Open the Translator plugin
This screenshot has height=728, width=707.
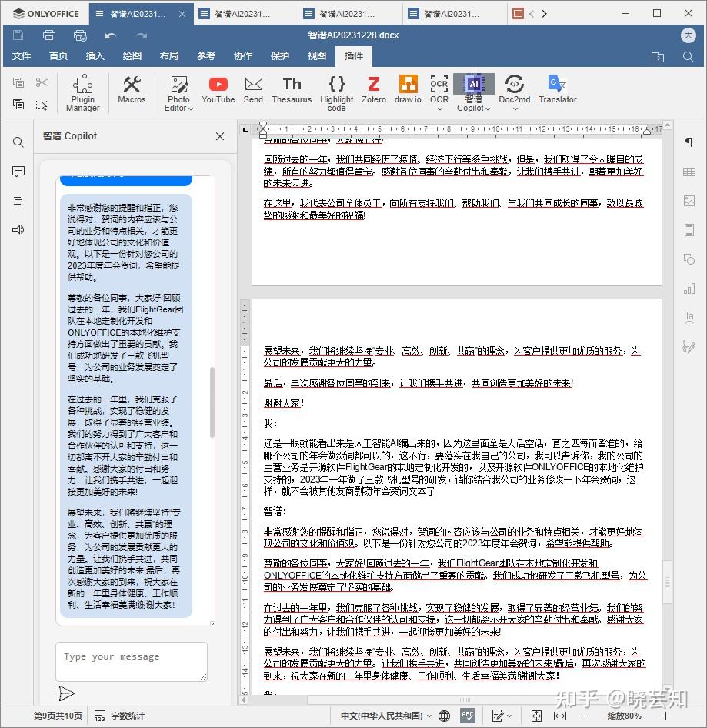coord(558,89)
